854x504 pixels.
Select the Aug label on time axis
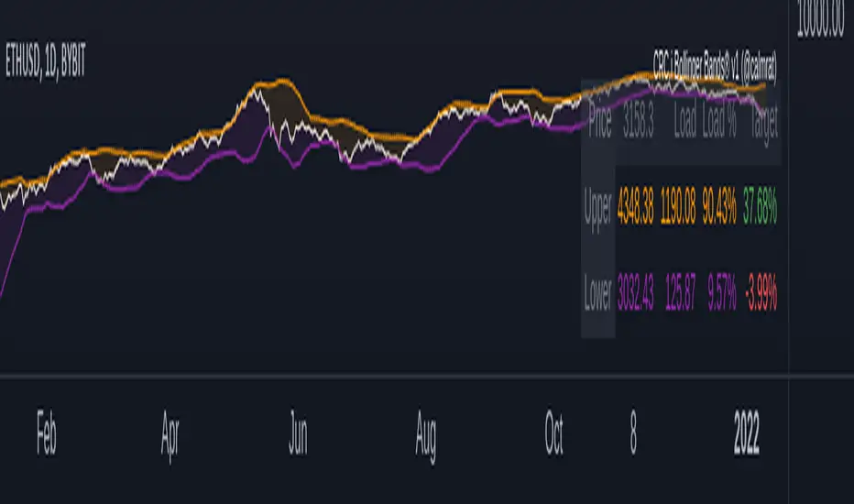coord(425,435)
